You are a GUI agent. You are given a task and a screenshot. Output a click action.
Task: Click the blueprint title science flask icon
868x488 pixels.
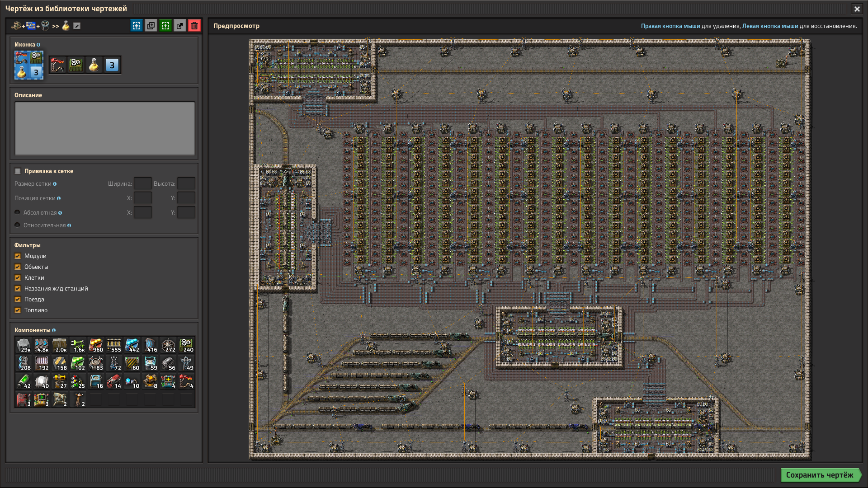(66, 26)
